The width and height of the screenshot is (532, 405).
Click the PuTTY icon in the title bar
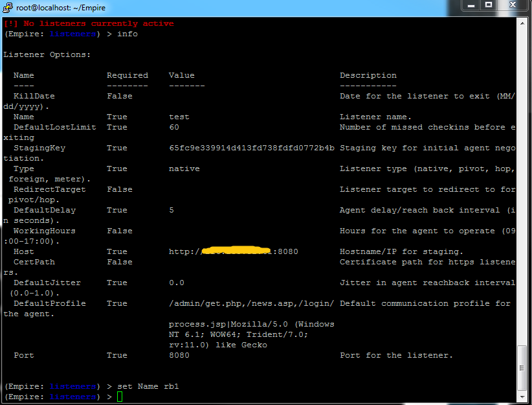pos(6,7)
